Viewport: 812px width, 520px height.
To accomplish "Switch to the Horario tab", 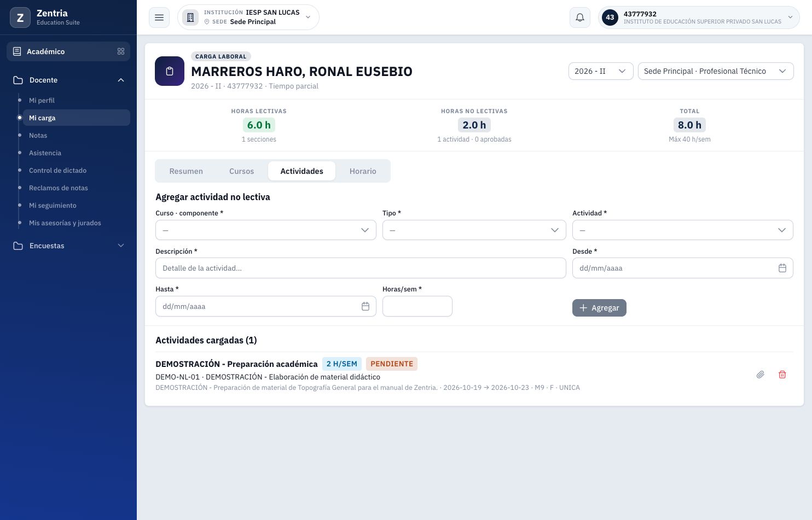I will coord(363,171).
